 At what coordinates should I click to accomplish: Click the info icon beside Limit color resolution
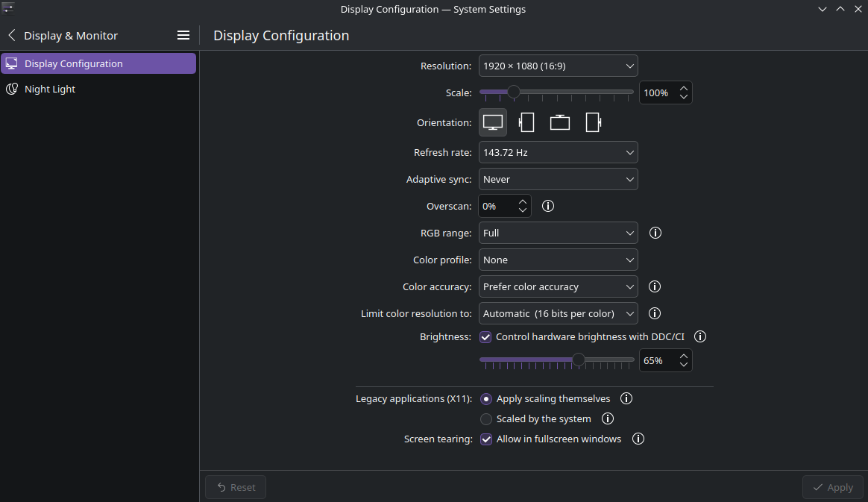point(655,313)
